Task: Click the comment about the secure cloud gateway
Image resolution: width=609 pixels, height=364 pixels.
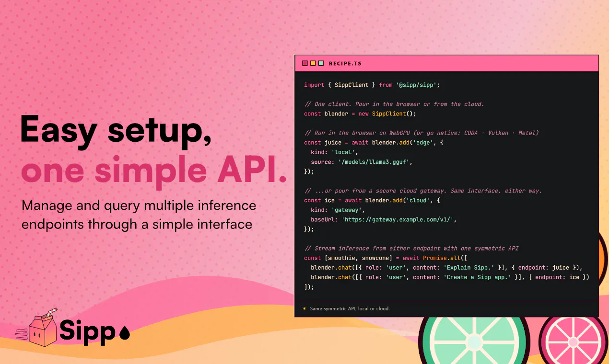Action: point(423,191)
